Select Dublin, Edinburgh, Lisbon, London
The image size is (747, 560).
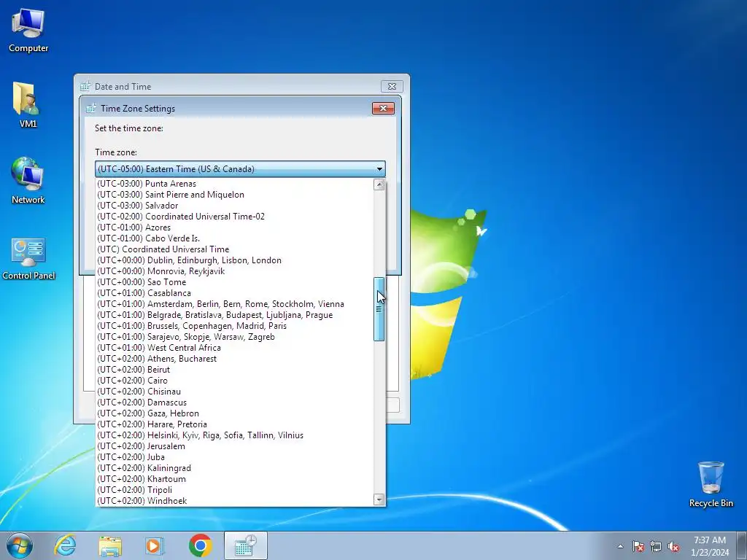(235, 260)
